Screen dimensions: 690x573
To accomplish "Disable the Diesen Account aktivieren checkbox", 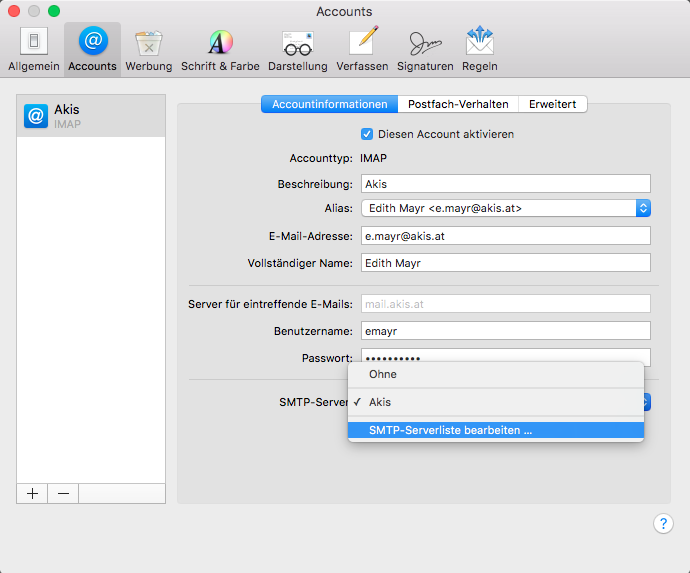I will (x=366, y=134).
